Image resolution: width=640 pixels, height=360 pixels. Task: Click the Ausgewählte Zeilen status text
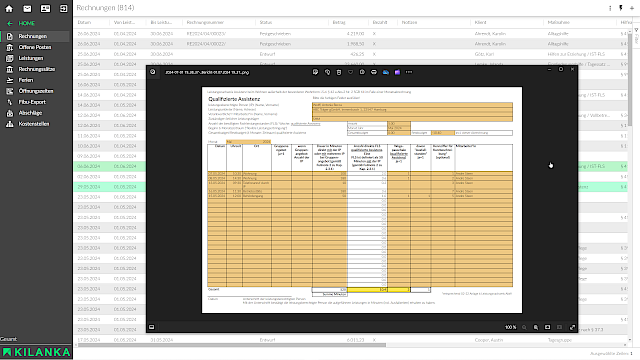[611, 353]
